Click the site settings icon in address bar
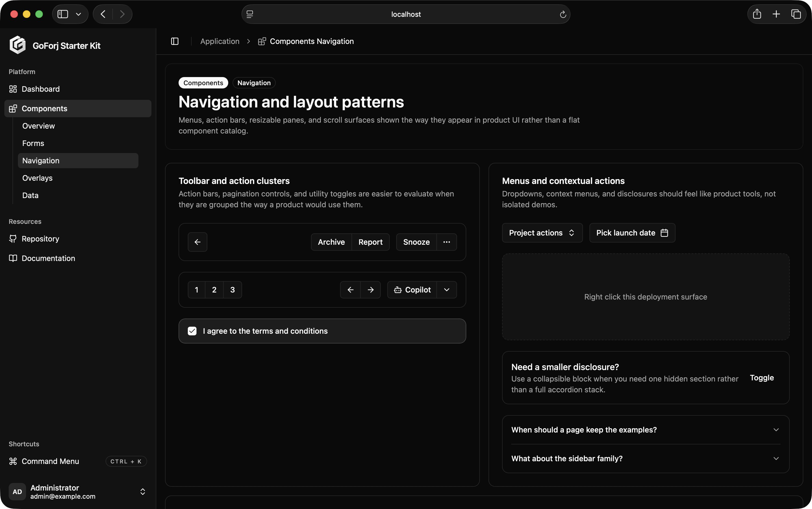This screenshot has width=812, height=509. pos(250,14)
